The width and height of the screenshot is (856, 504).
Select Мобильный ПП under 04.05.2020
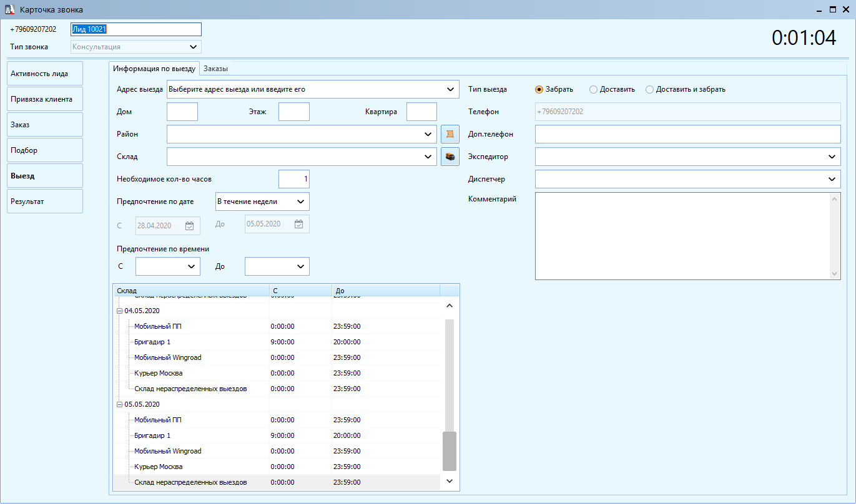tap(158, 326)
